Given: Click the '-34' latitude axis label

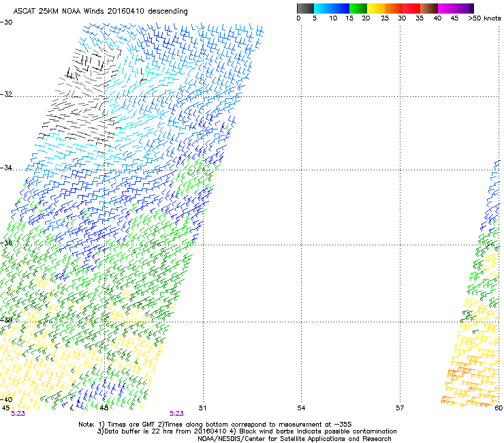Looking at the screenshot, I should tap(6, 168).
